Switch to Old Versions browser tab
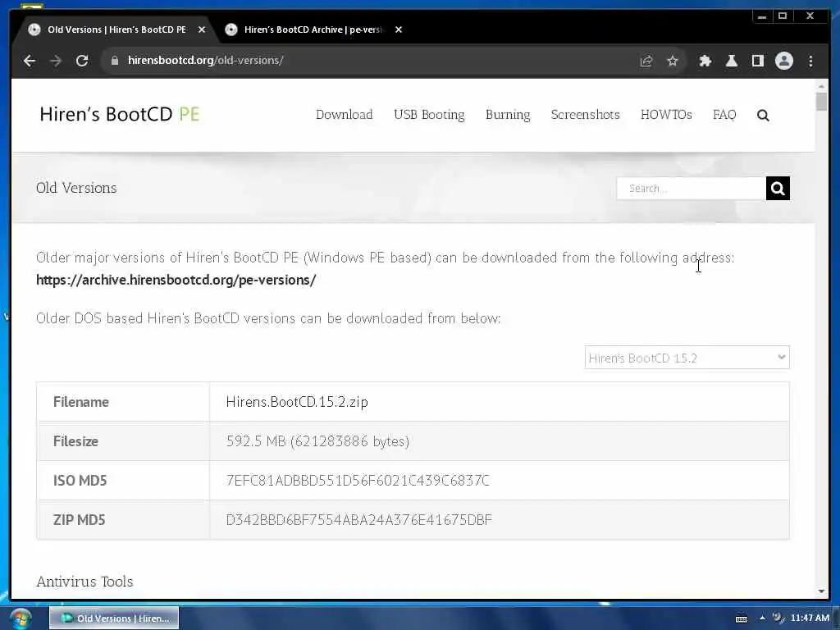 [x=116, y=30]
